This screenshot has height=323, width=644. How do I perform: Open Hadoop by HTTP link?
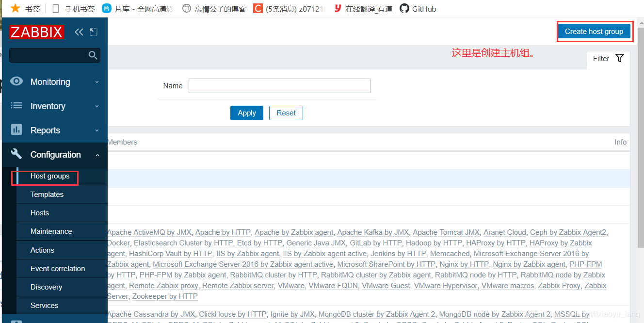coord(434,243)
